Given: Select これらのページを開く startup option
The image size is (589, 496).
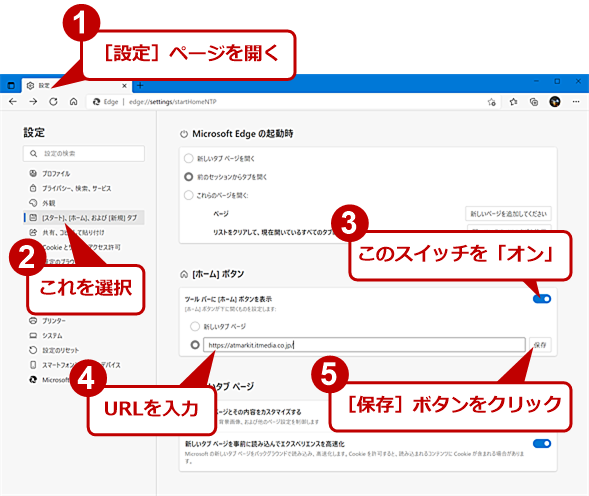Looking at the screenshot, I should click(x=189, y=195).
